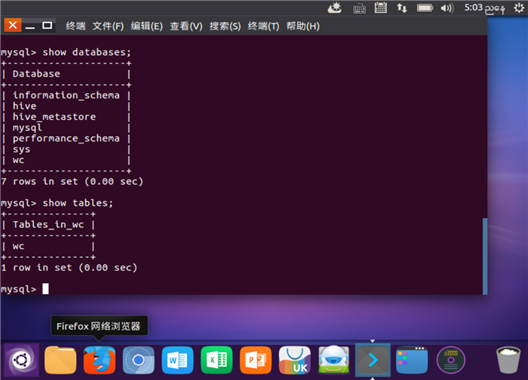This screenshot has width=528, height=380.
Task: Open WPS Spreadsheets from dock
Action: click(x=217, y=360)
